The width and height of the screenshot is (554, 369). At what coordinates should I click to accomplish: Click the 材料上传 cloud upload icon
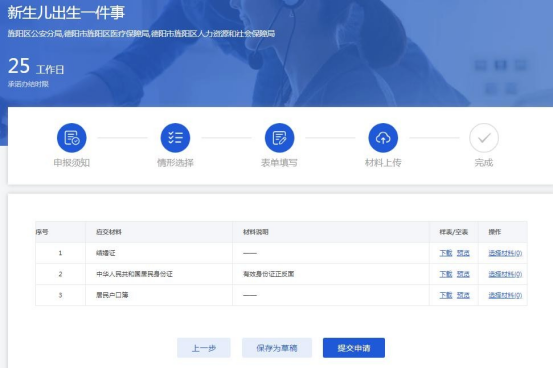[x=383, y=138]
